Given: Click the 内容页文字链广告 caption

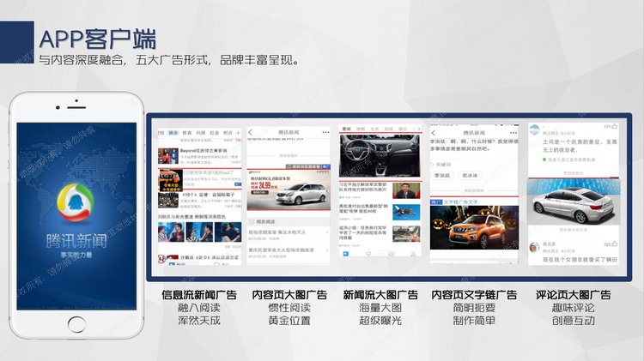Looking at the screenshot, I should tap(474, 294).
